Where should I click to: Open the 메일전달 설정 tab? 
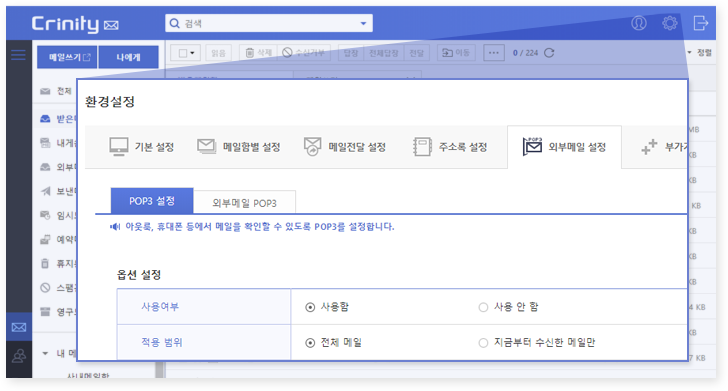click(x=345, y=147)
